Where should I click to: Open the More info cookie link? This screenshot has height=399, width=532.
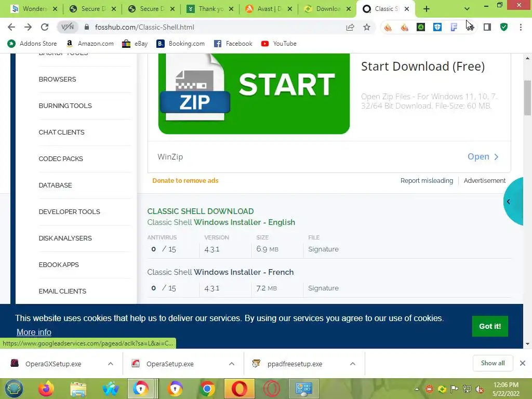point(34,332)
